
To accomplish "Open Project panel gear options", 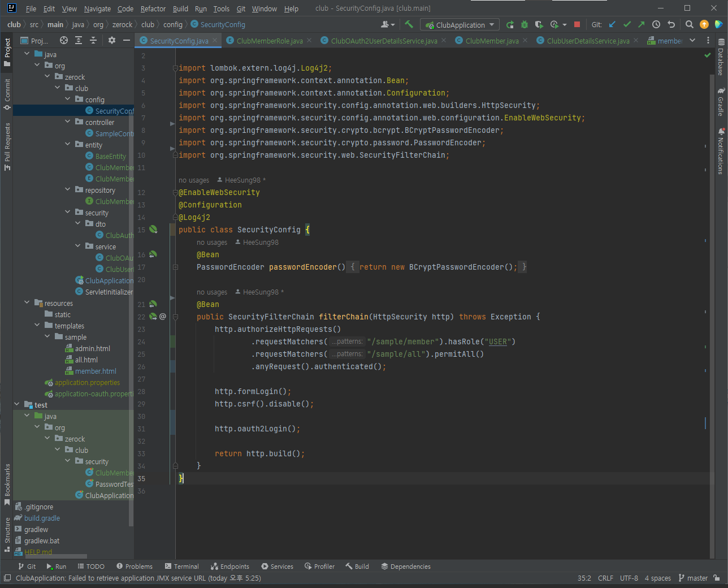I will point(112,40).
